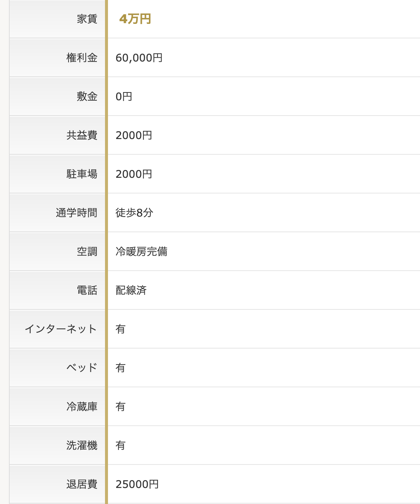
Task: Select the 2000円 value beside 共益費
Action: click(134, 135)
